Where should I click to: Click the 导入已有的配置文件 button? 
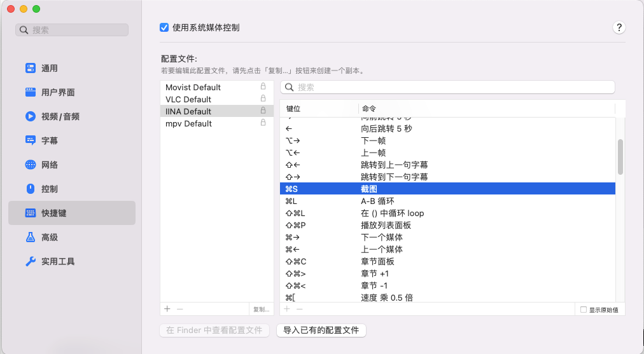point(321,330)
